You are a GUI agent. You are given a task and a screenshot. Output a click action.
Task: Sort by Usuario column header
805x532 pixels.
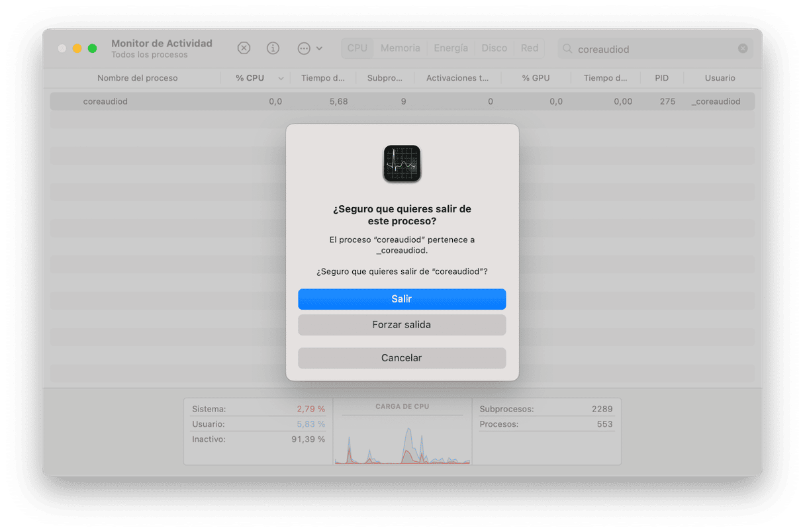pos(720,78)
